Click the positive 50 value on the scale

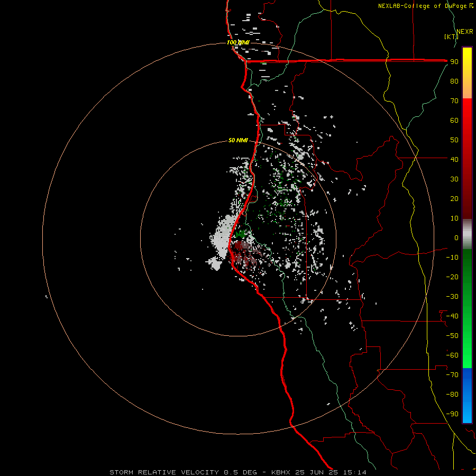(454, 140)
